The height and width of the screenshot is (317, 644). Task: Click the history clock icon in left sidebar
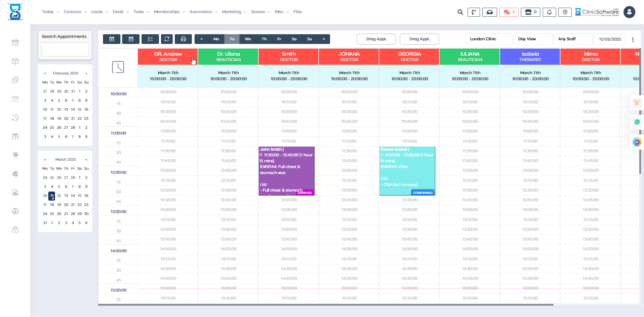(15, 118)
